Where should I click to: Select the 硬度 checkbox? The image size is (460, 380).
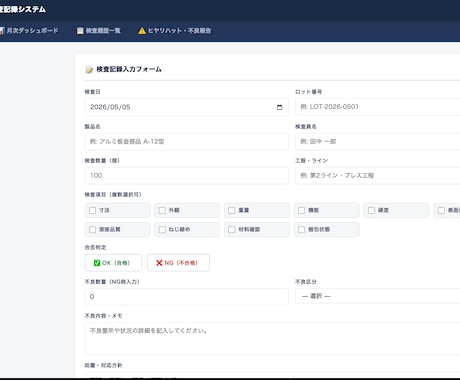tap(371, 210)
